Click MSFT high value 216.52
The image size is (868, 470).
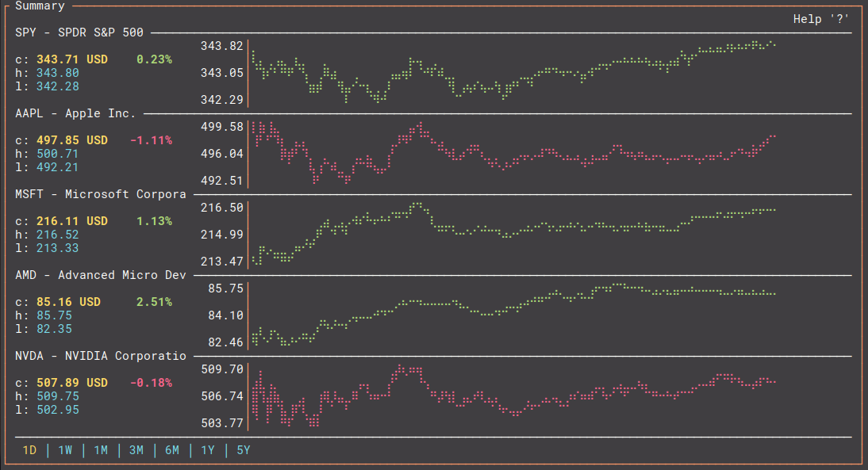pyautogui.click(x=58, y=235)
